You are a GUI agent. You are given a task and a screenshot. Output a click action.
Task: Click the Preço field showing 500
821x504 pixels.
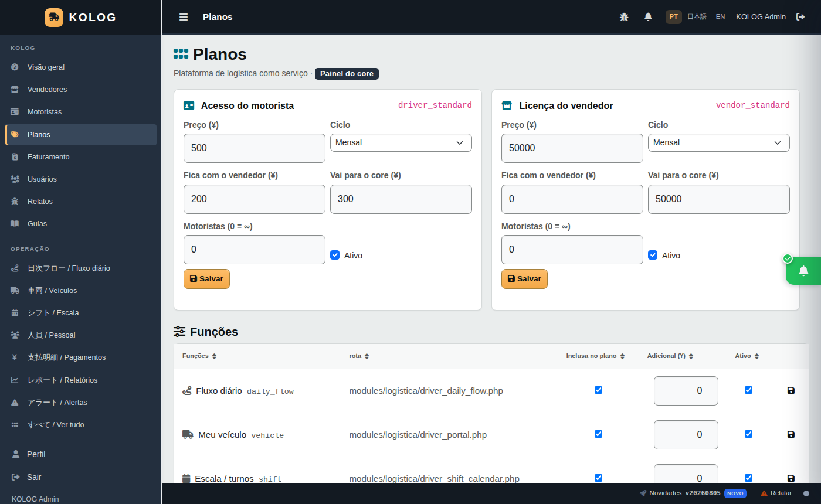click(255, 148)
